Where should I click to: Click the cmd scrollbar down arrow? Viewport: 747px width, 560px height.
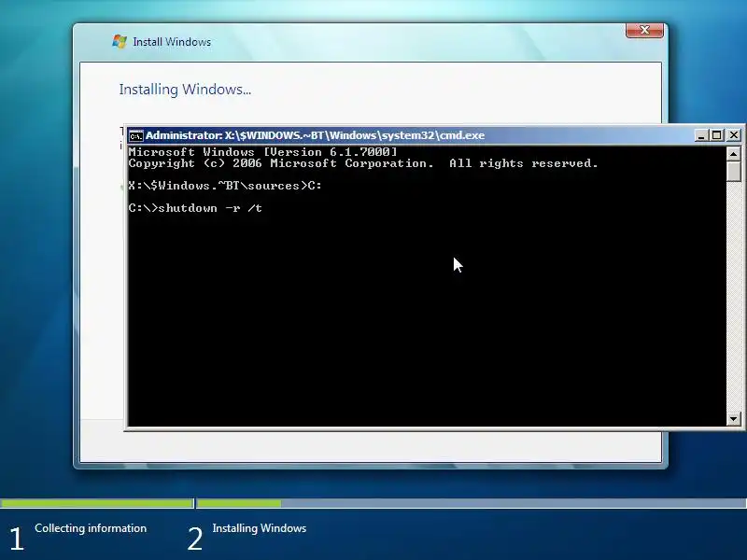[x=733, y=419]
